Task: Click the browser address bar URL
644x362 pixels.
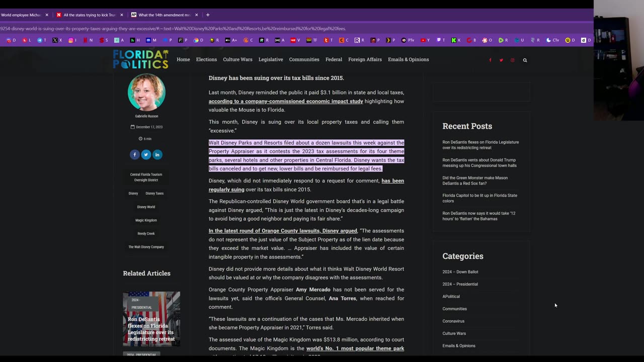Action: (173, 29)
